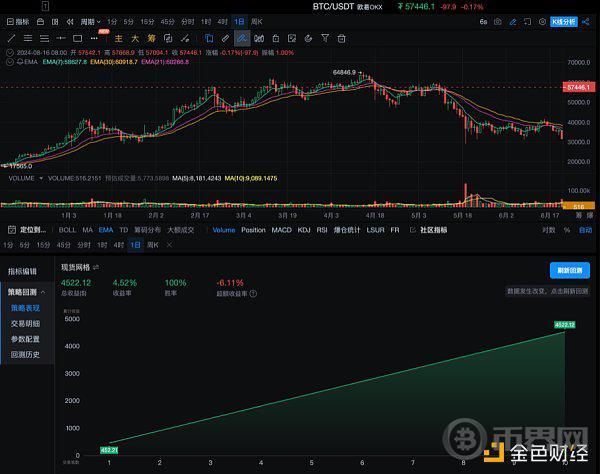
Task: Collapse the OHLC info row toggle
Action: point(10,53)
